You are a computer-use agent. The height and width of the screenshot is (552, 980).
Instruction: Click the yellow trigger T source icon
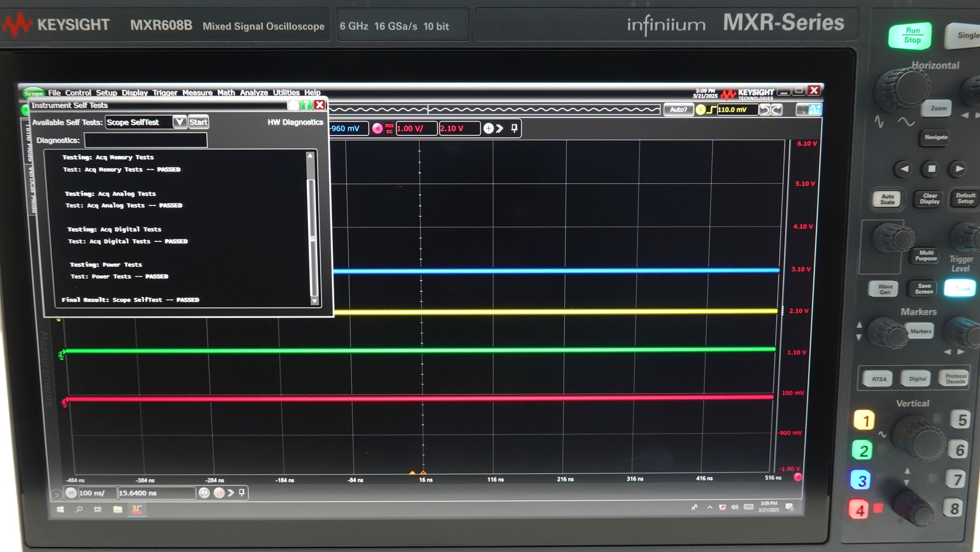click(x=701, y=110)
